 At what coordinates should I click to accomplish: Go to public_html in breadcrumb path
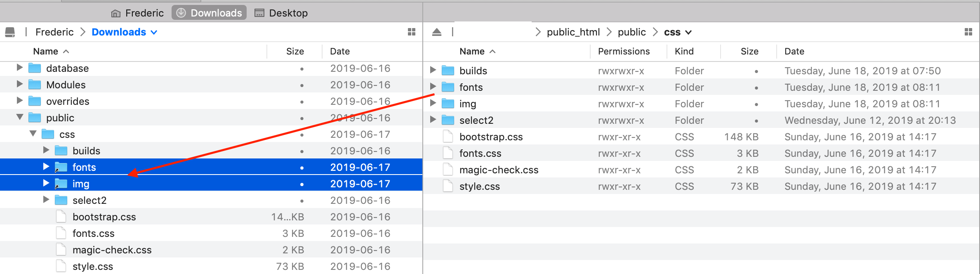tap(573, 32)
